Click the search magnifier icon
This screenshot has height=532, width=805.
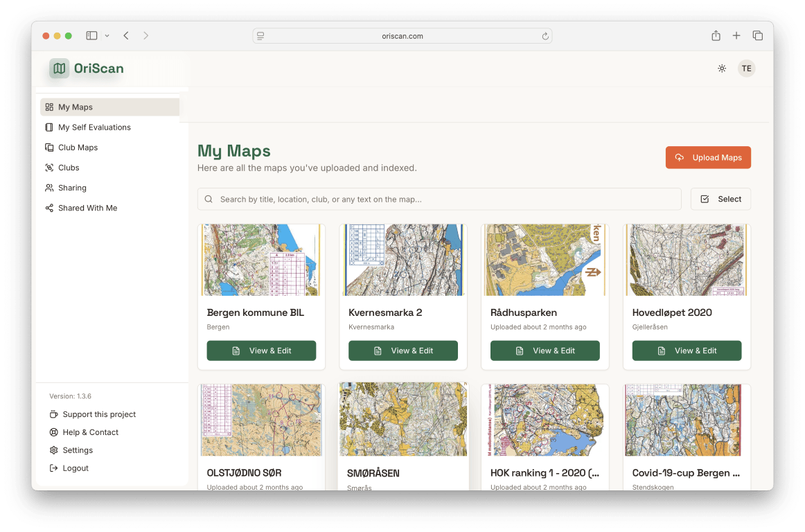click(x=209, y=199)
